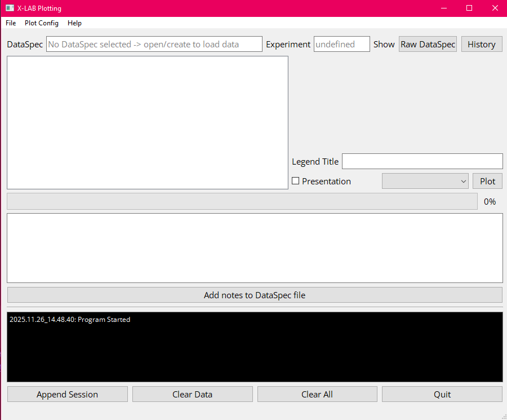
Task: Open the File menu
Action: point(10,23)
